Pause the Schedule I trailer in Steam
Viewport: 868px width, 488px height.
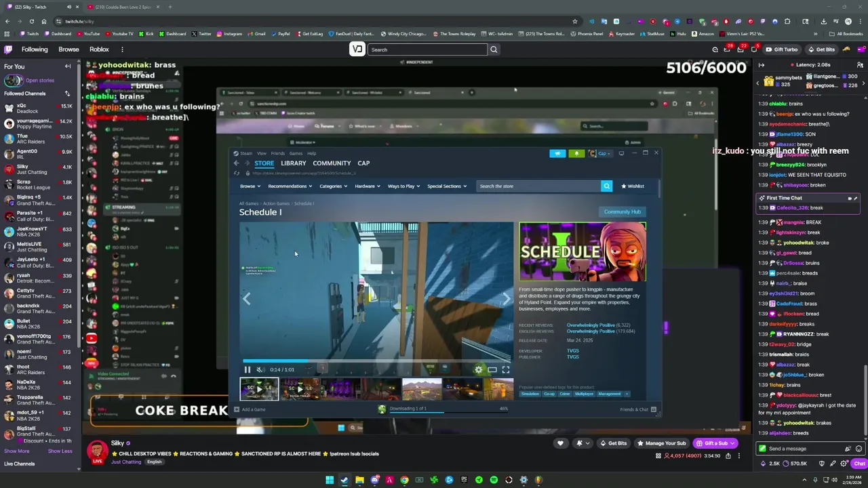click(248, 369)
